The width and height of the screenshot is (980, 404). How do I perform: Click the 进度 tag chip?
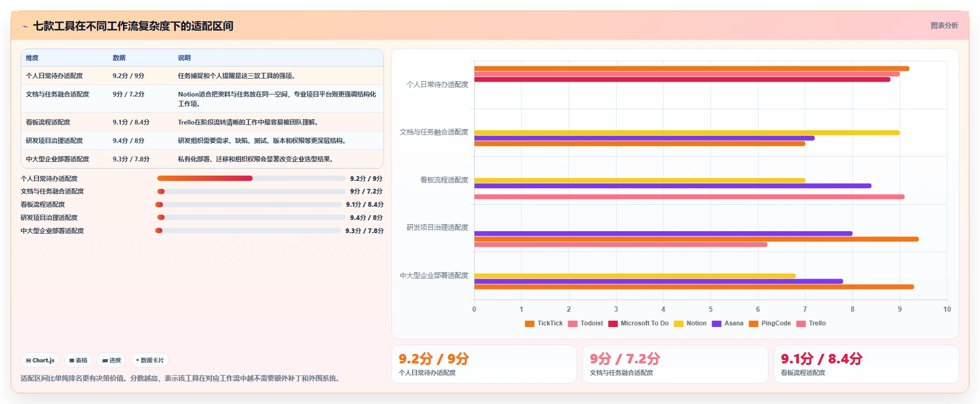coord(111,360)
